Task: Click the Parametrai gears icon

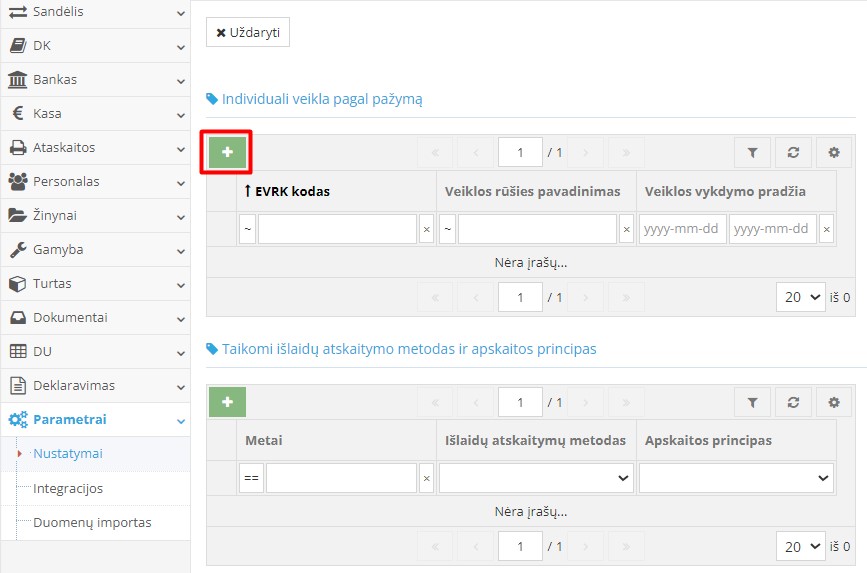Action: coord(18,420)
